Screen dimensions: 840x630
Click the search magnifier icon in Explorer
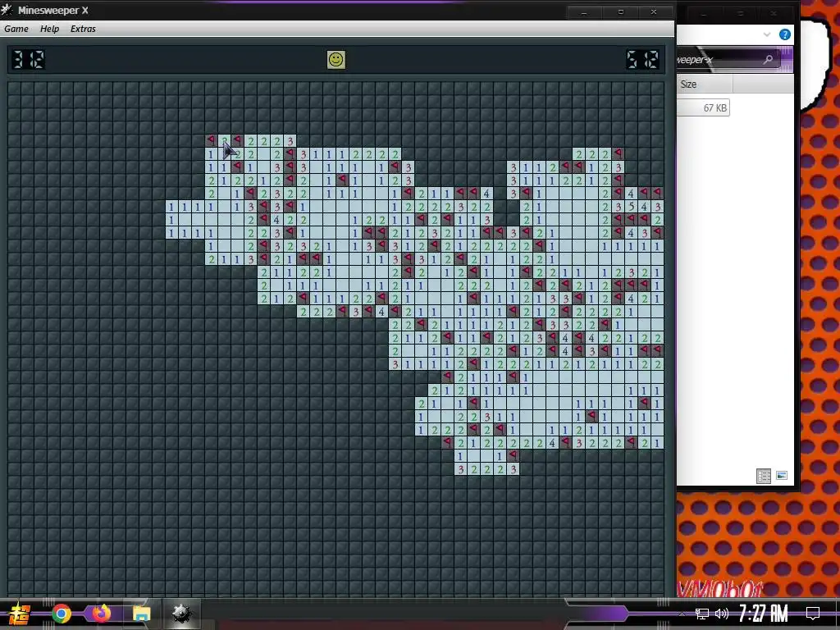[x=768, y=59]
